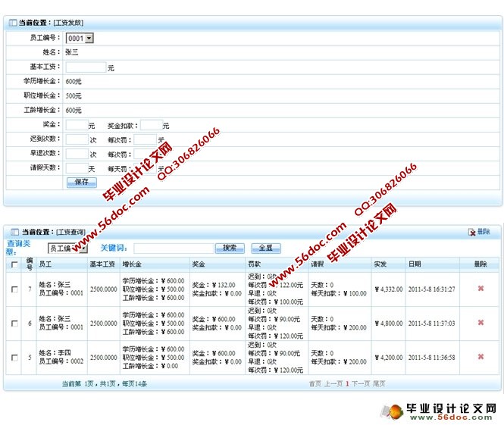
Task: Check the checkbox for row number 7
Action: (14, 289)
